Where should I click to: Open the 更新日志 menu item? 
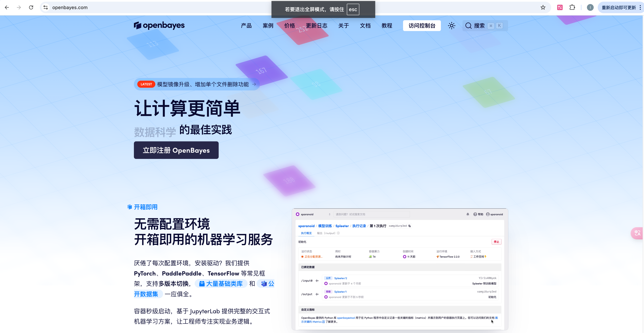click(x=316, y=26)
